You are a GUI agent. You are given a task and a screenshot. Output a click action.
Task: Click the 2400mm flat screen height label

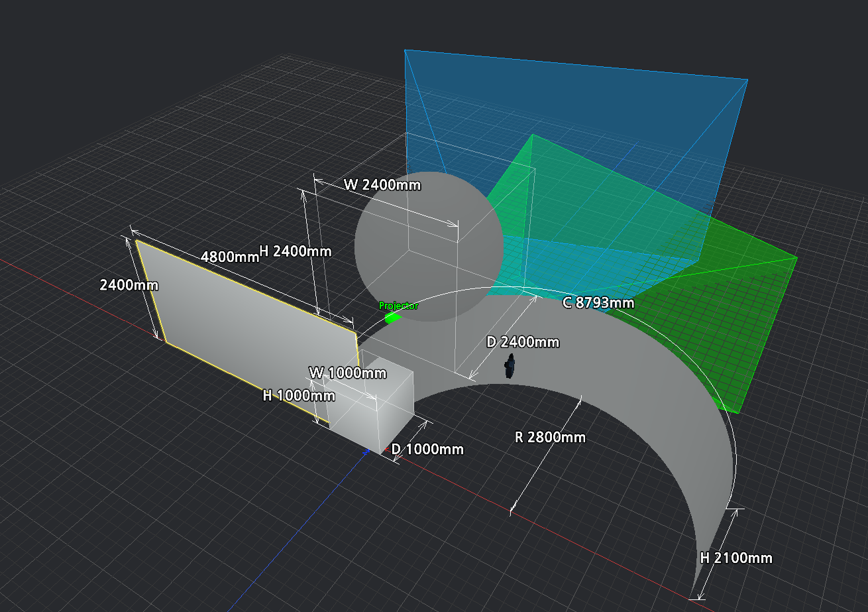[129, 285]
